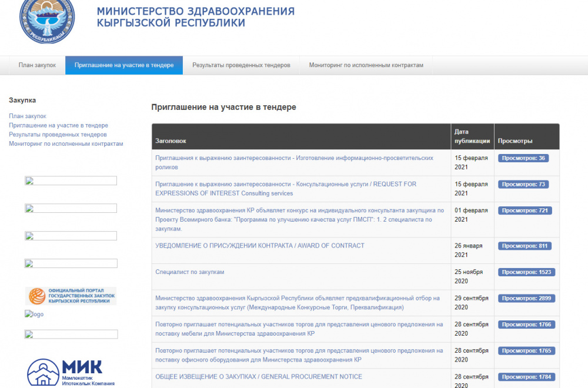Open the official state procurement portal logo
Screen dimensions: 588x388
click(71, 296)
